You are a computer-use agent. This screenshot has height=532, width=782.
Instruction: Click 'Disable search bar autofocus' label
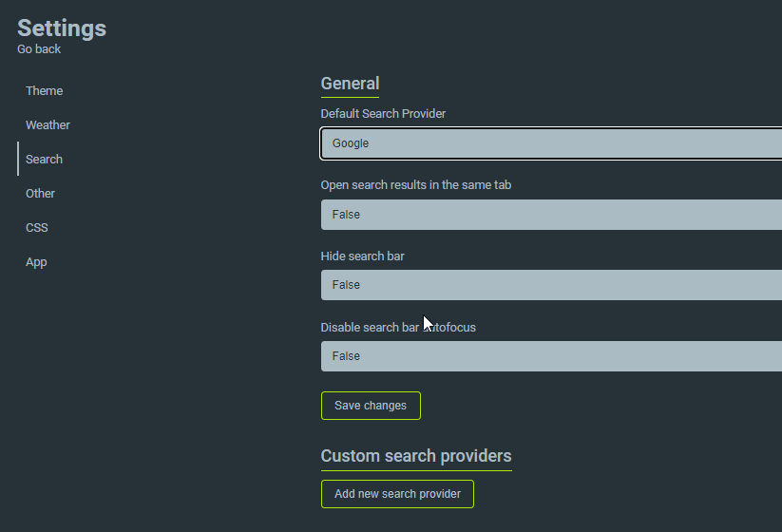pos(398,328)
